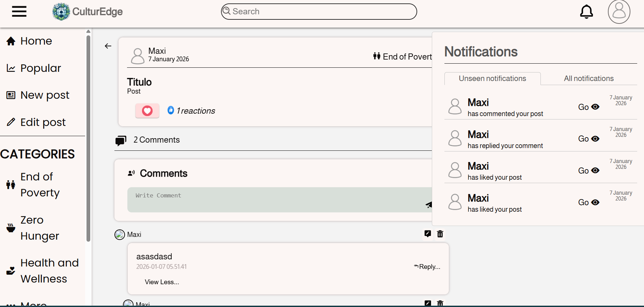Open the hamburger menu
This screenshot has width=644, height=307.
point(19,12)
